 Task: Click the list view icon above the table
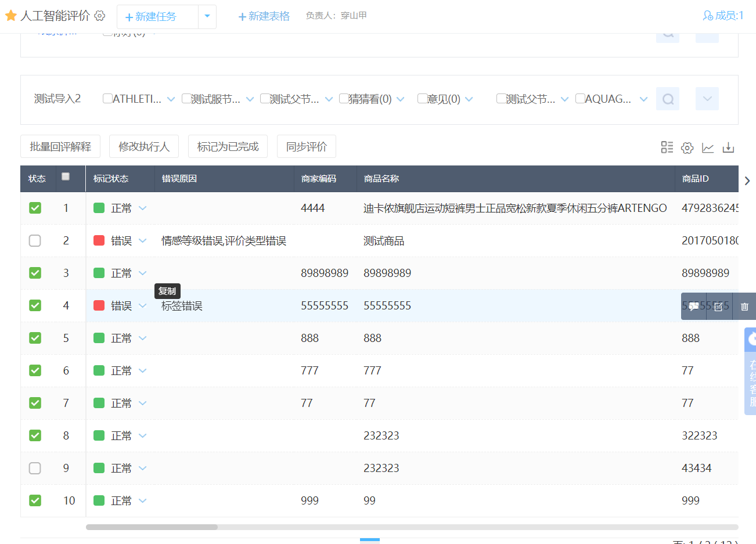pyautogui.click(x=667, y=147)
